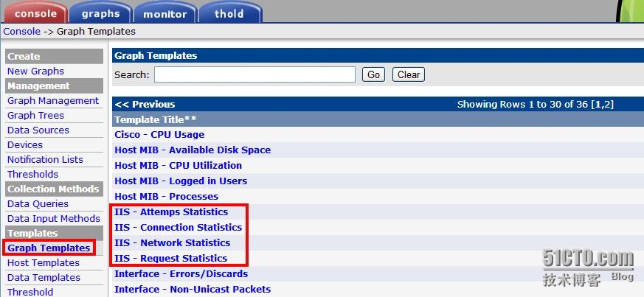
Task: Click the Clear button
Action: (409, 74)
